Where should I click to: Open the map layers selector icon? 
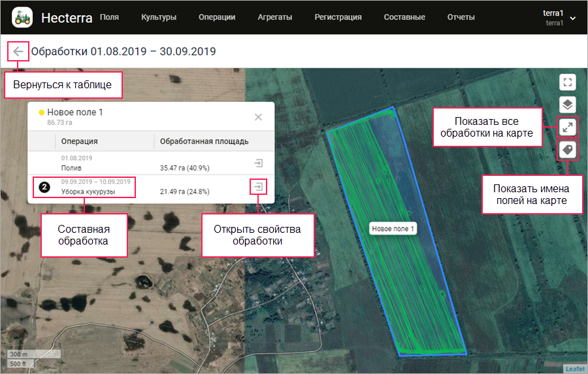tap(567, 105)
